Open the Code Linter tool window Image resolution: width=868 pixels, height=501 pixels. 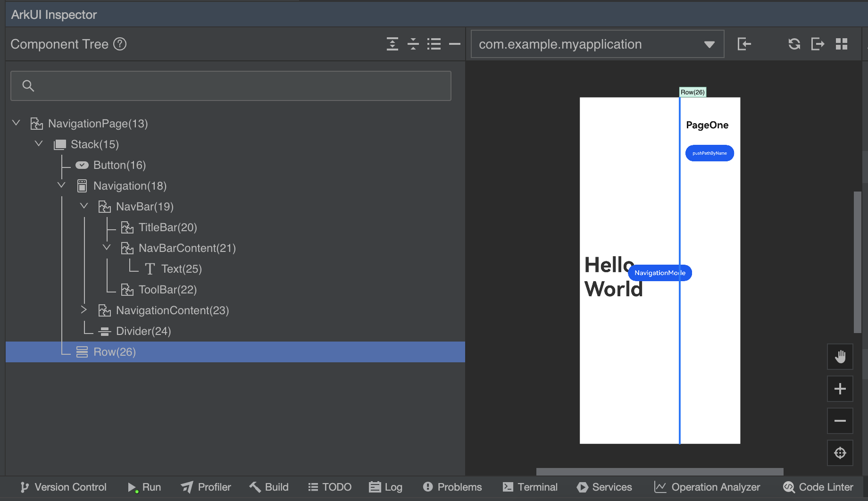pos(818,487)
